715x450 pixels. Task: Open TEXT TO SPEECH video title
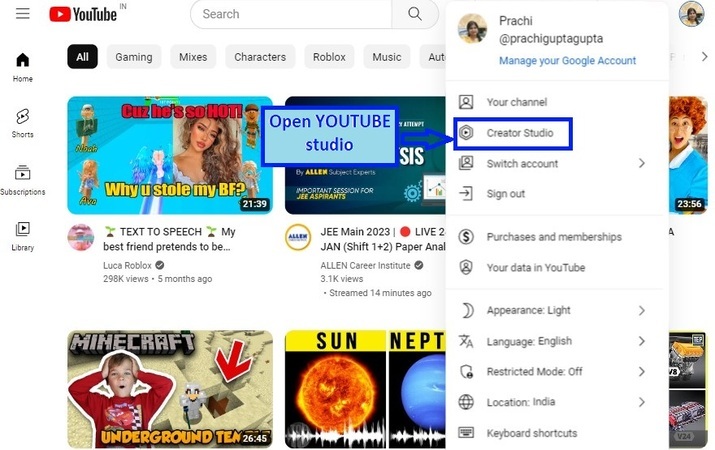[170, 239]
